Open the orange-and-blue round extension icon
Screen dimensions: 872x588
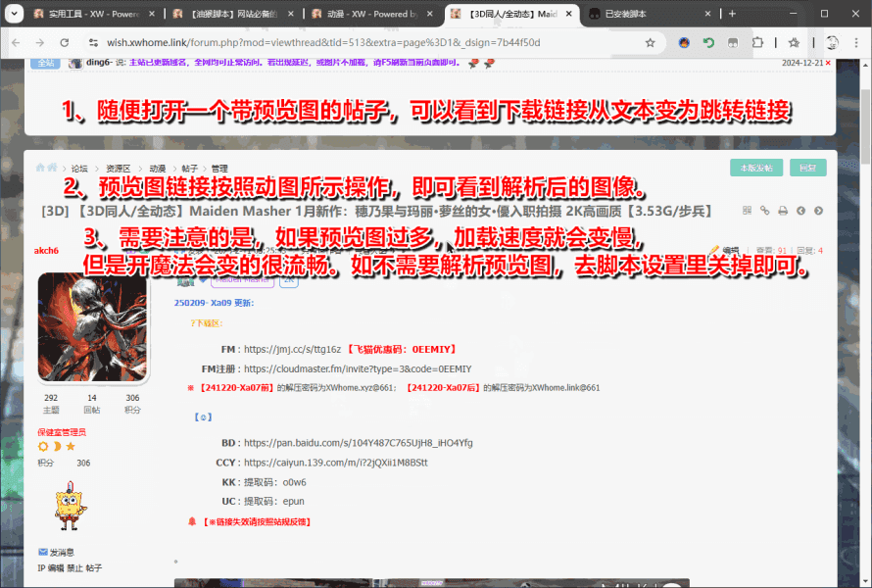click(684, 43)
